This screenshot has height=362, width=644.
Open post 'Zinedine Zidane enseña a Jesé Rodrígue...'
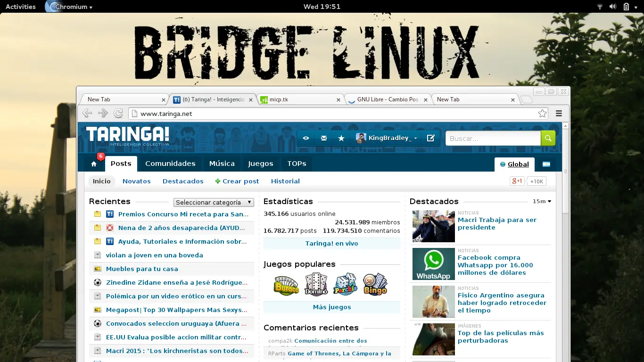click(177, 282)
